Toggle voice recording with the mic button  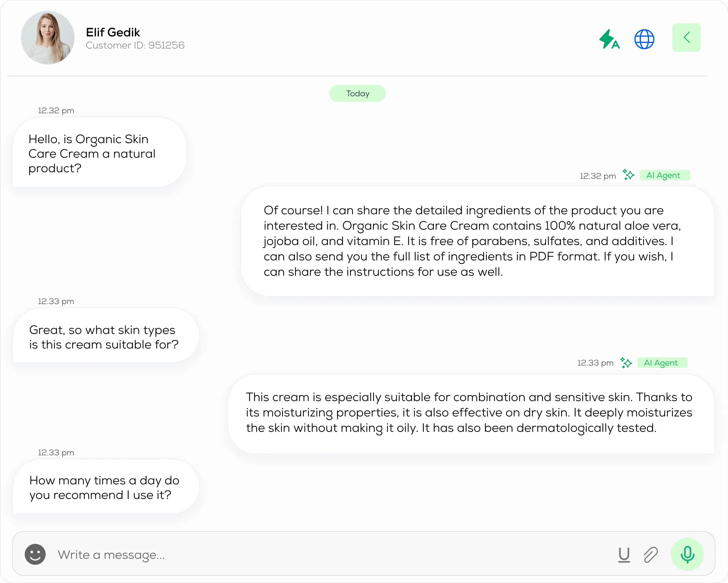(x=688, y=555)
